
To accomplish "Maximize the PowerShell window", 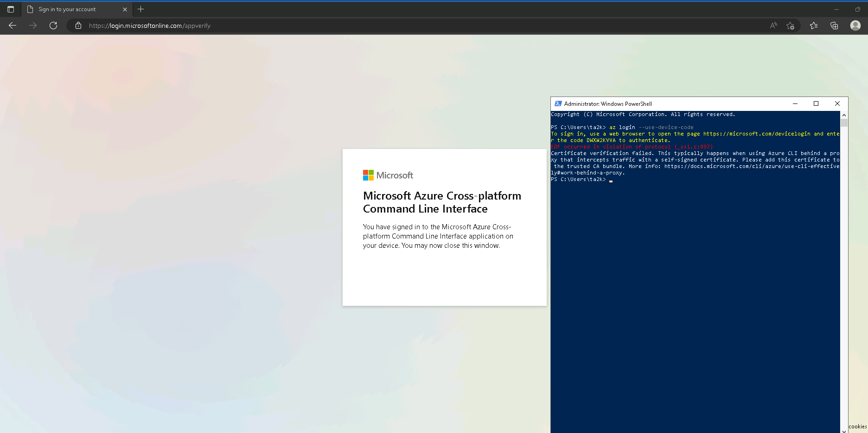I will click(x=816, y=103).
